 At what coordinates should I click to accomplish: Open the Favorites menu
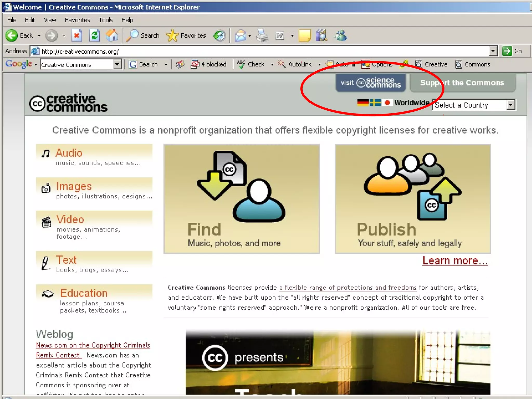click(77, 20)
